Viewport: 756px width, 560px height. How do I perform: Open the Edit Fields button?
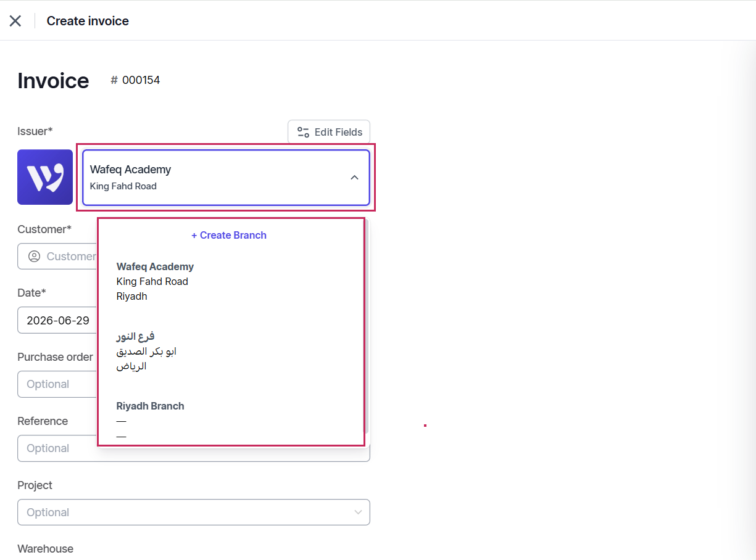tap(329, 132)
